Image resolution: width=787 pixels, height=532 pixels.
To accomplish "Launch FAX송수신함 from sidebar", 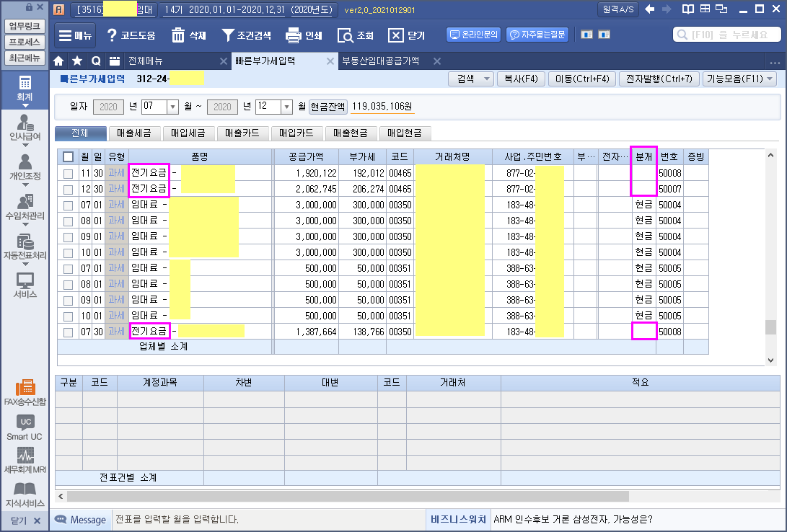I will point(25,391).
